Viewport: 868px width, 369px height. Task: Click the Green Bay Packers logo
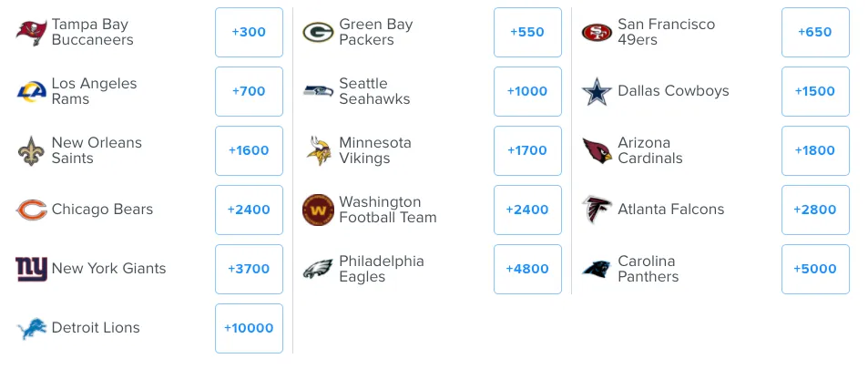[318, 33]
